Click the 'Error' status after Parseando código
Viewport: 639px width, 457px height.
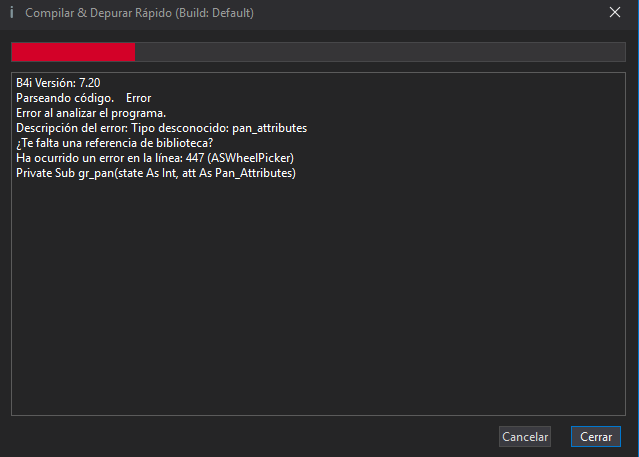click(x=139, y=98)
